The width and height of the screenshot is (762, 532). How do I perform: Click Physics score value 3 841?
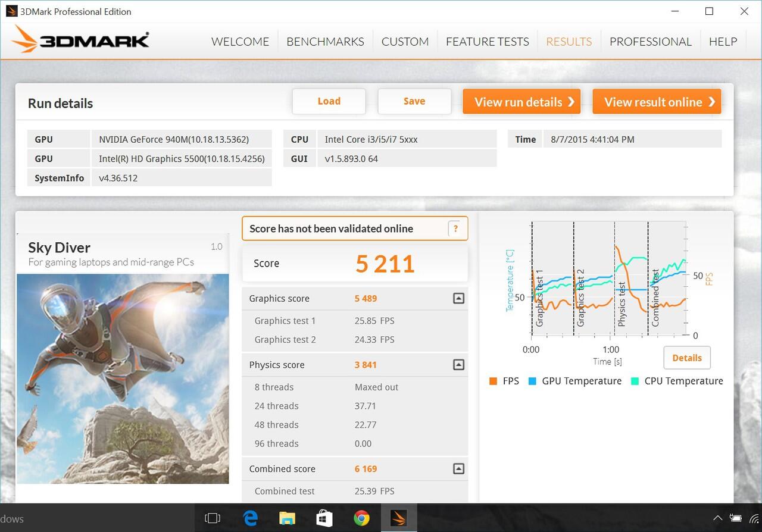pos(366,365)
